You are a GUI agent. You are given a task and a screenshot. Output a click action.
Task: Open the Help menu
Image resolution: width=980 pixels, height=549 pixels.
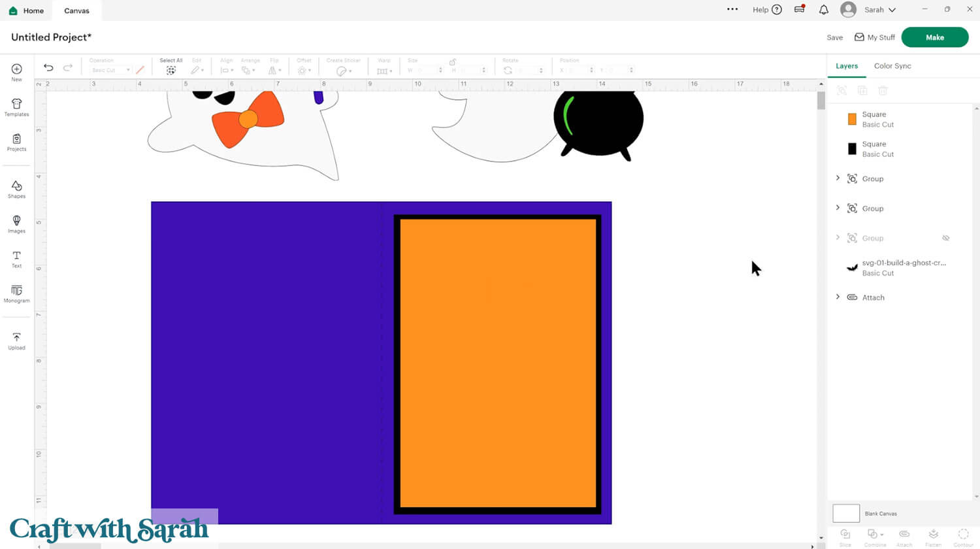(767, 10)
